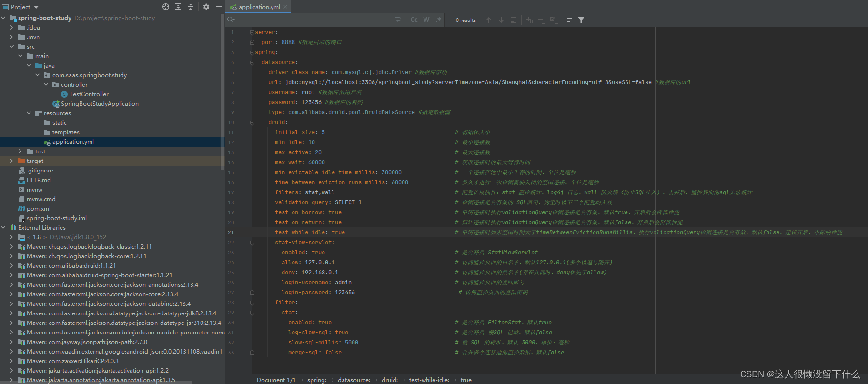
Task: Expand the .idea folder
Action: pyautogui.click(x=11, y=28)
